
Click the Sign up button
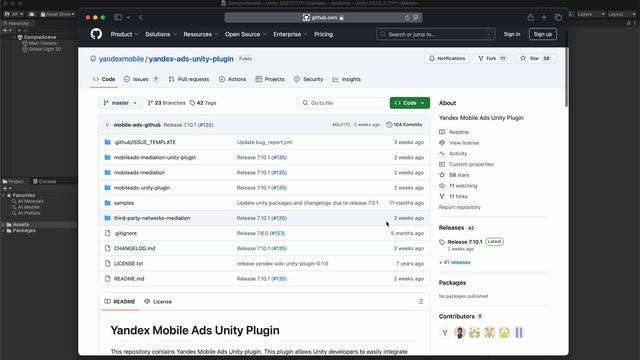(x=542, y=34)
